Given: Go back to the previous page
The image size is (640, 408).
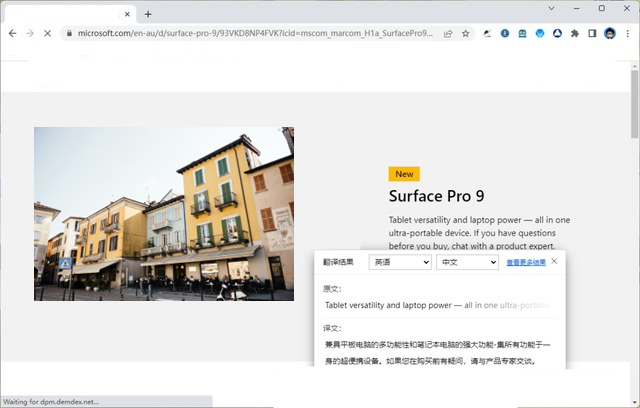Looking at the screenshot, I should pos(13,33).
